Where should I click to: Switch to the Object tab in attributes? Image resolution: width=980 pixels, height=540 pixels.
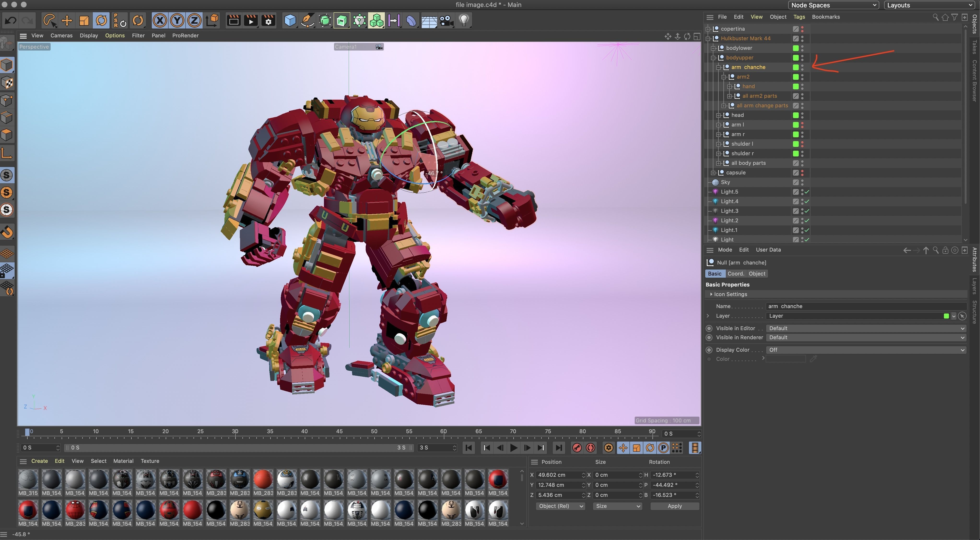[757, 274]
